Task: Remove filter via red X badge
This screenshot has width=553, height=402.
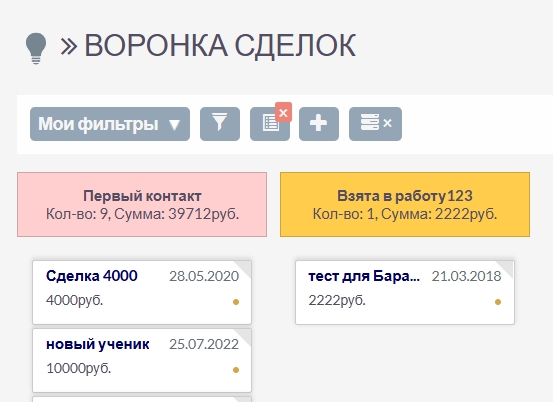Action: click(283, 112)
